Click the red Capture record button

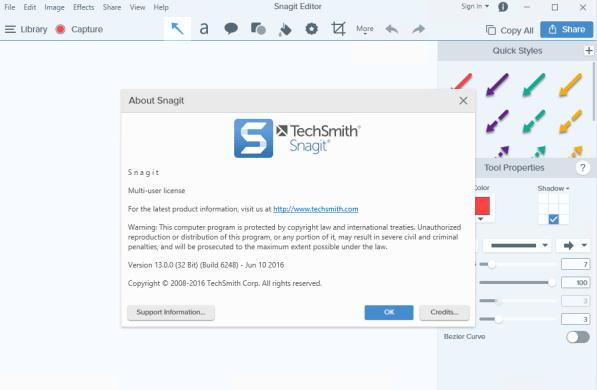(60, 29)
